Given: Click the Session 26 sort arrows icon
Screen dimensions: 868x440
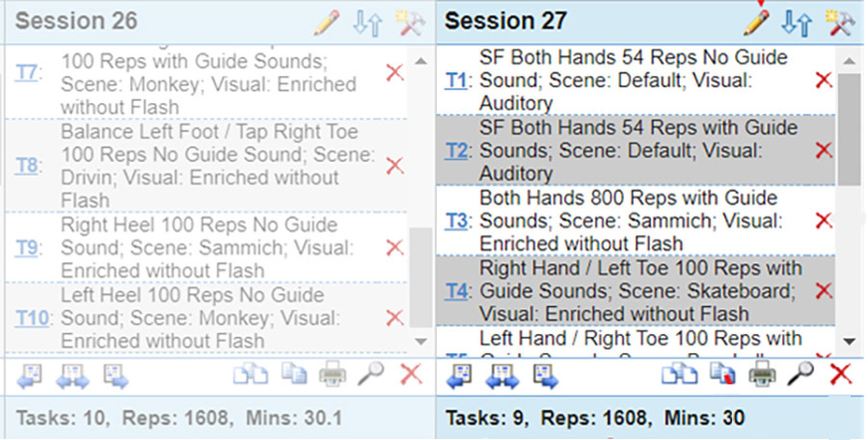Looking at the screenshot, I should tap(367, 24).
